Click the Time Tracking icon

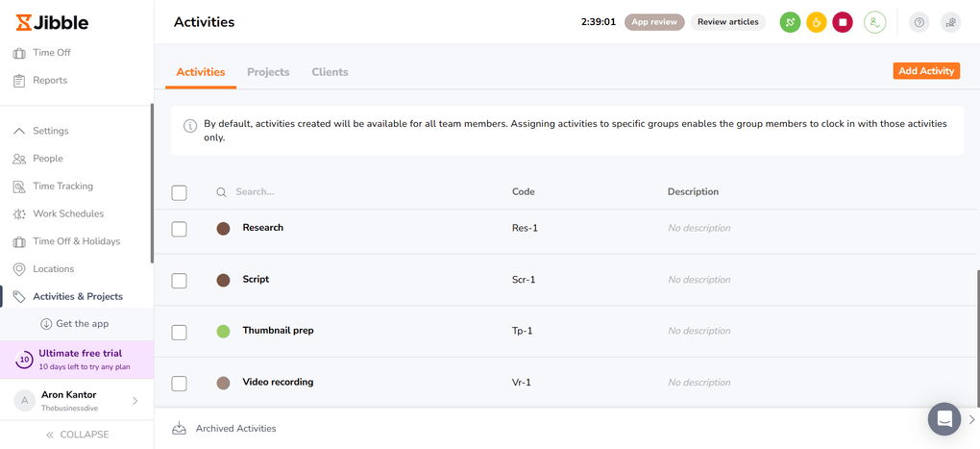coord(19,187)
